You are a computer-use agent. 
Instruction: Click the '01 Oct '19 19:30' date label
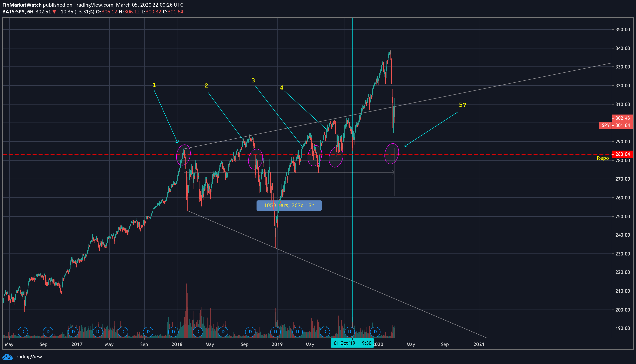point(352,343)
